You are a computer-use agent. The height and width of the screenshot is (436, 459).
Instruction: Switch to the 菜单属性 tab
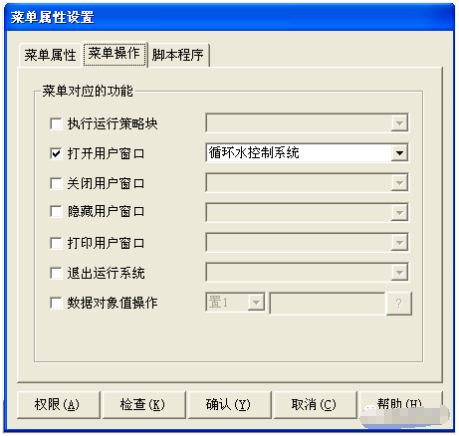[x=50, y=55]
